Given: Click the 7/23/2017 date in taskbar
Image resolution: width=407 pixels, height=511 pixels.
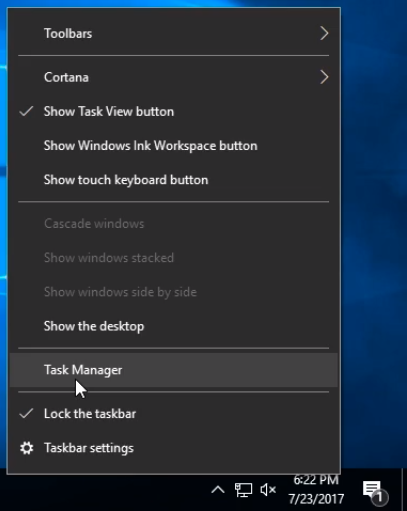Looking at the screenshot, I should tap(316, 499).
